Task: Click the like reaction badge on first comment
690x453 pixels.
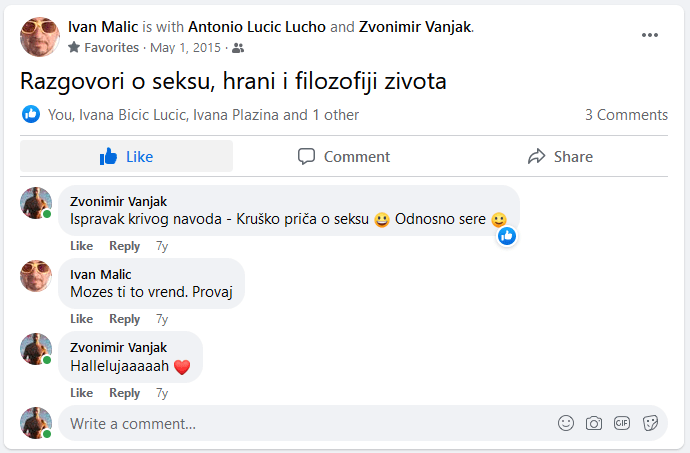Action: tap(507, 236)
